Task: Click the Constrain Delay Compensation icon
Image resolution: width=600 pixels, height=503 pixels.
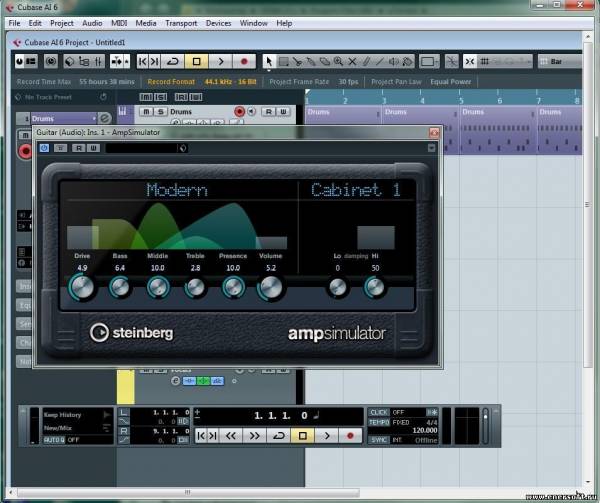Action: (x=51, y=61)
